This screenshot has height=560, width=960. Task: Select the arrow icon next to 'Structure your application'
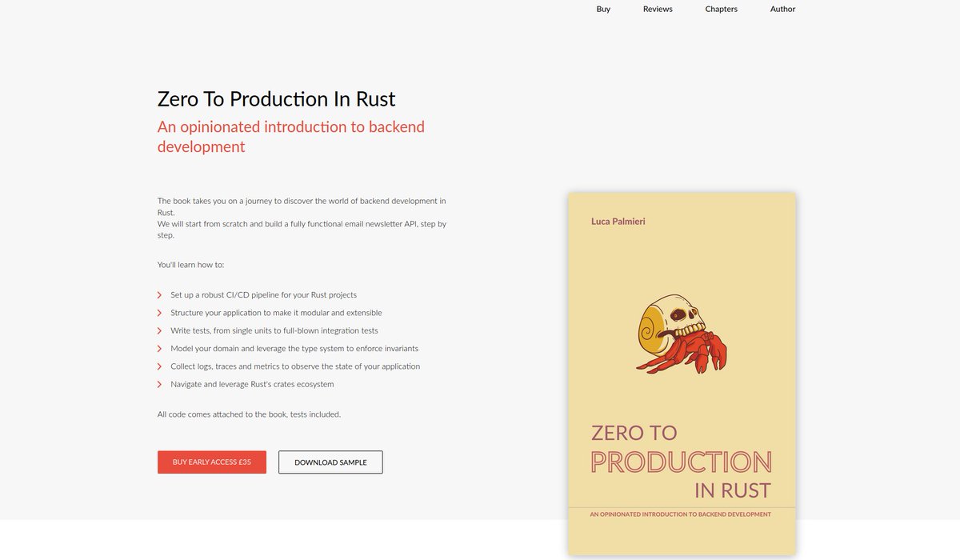point(160,313)
